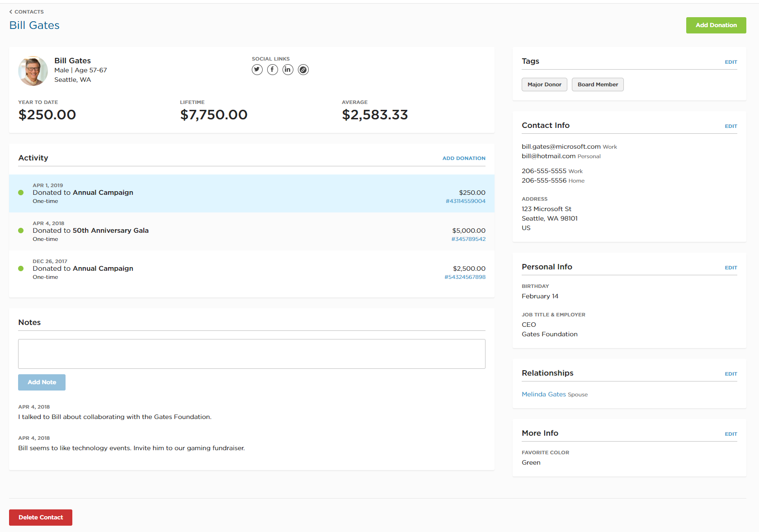Edit the Personal Info section
The height and width of the screenshot is (532, 759).
point(731,268)
